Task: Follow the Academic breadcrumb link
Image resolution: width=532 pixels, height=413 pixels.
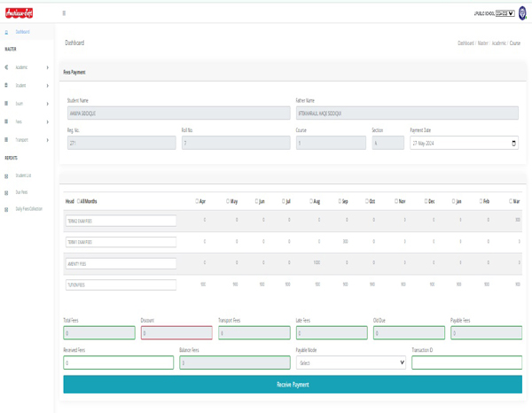Action: point(498,43)
